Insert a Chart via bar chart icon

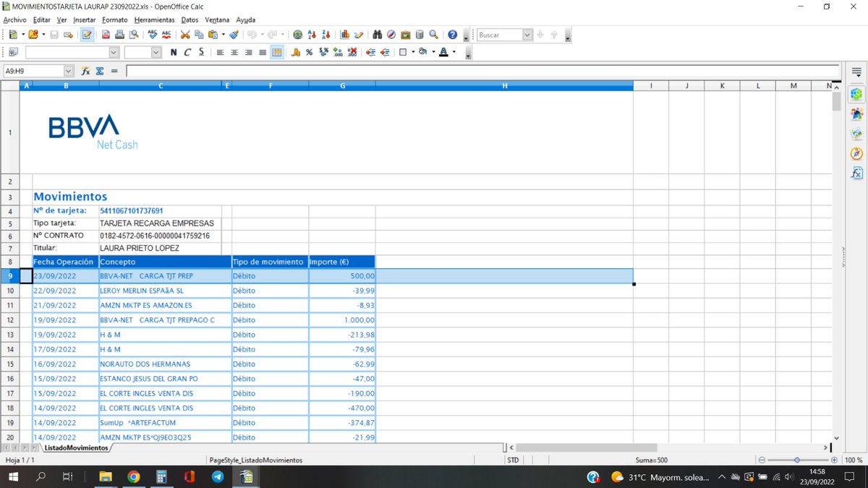tap(345, 35)
